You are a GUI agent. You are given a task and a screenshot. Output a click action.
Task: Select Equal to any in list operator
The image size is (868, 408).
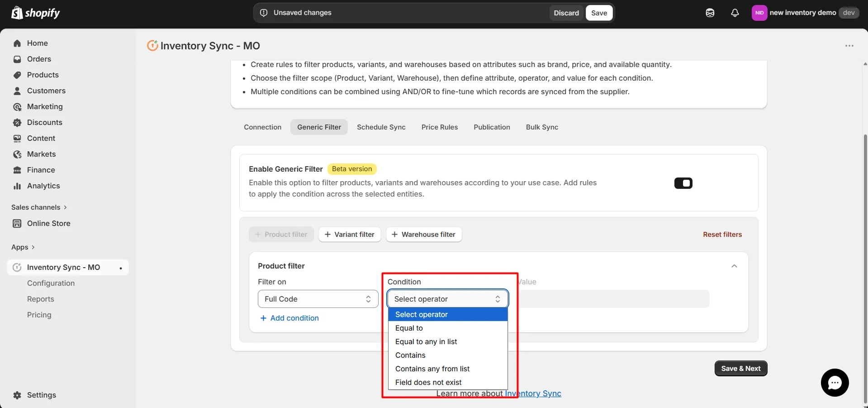tap(426, 341)
